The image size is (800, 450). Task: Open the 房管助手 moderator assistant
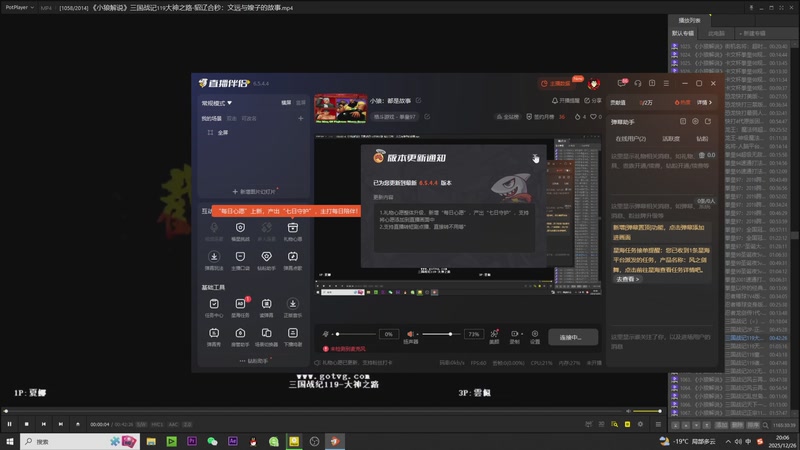pyautogui.click(x=240, y=336)
